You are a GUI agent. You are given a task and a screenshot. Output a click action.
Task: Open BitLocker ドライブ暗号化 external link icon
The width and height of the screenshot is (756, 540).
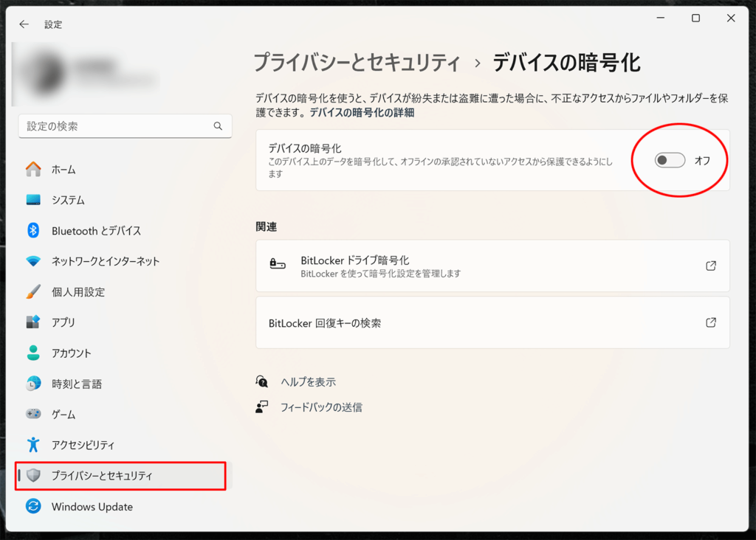click(x=711, y=266)
